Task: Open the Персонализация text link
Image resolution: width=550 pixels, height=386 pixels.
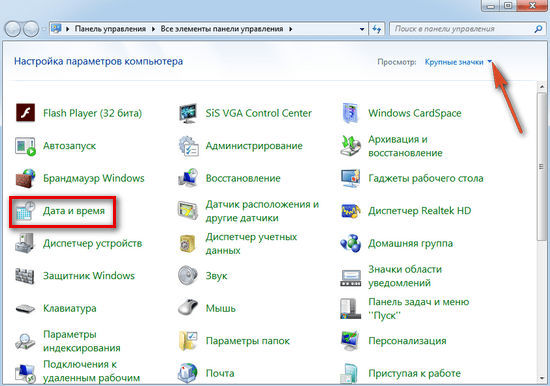Action: tap(407, 341)
